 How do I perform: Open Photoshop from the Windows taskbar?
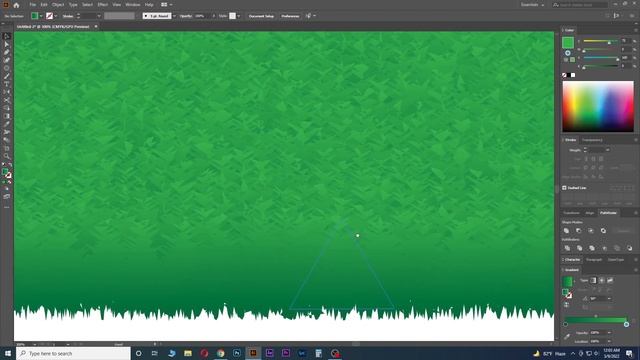click(x=237, y=353)
